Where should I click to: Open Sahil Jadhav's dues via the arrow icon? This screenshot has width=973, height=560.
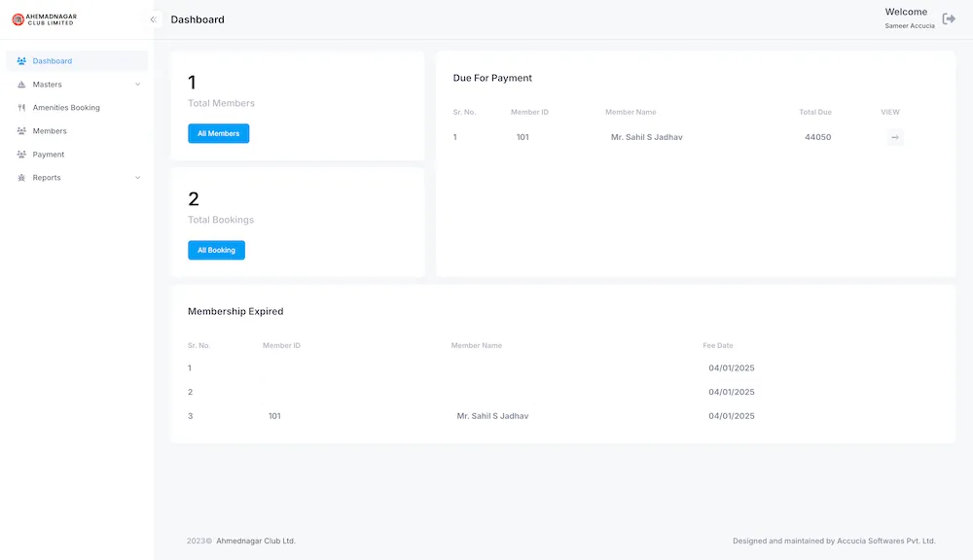click(893, 137)
